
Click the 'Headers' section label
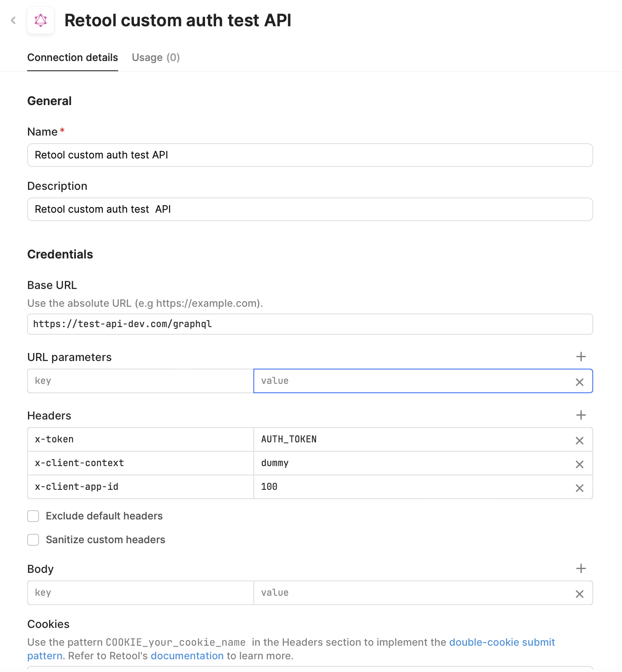pyautogui.click(x=49, y=416)
